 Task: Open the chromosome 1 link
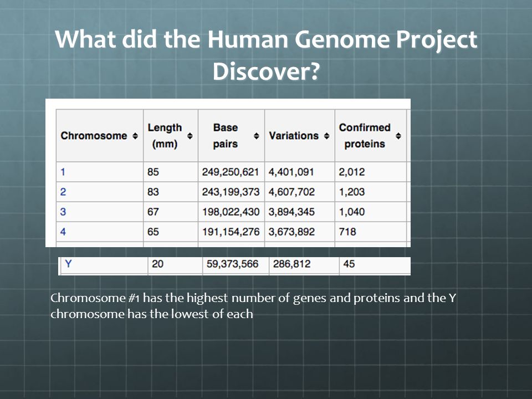[x=63, y=172]
